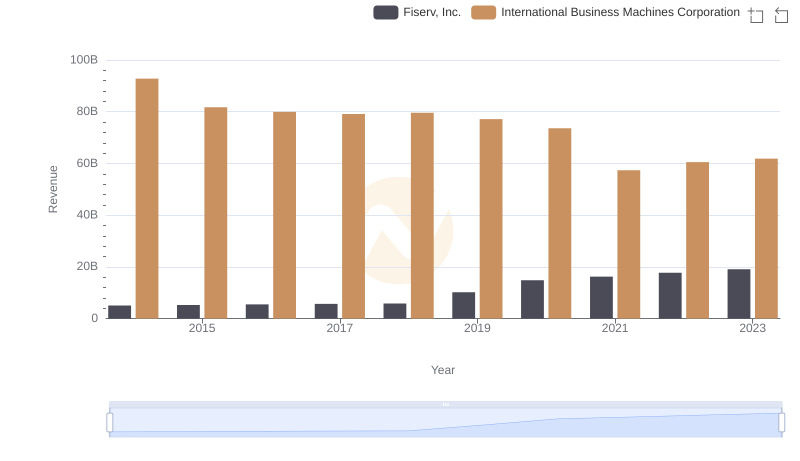Click the 2019 x-axis label
The image size is (800, 461).
click(x=477, y=328)
